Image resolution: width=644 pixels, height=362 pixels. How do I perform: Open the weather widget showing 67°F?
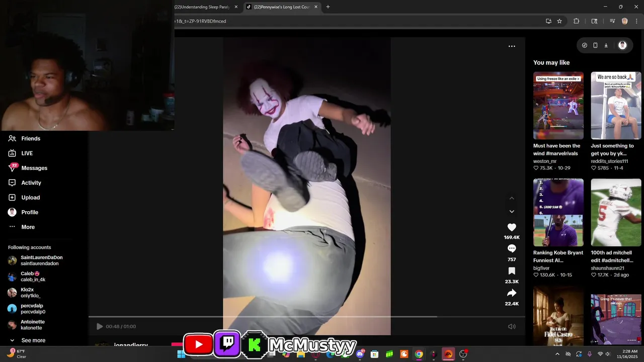[17, 354]
